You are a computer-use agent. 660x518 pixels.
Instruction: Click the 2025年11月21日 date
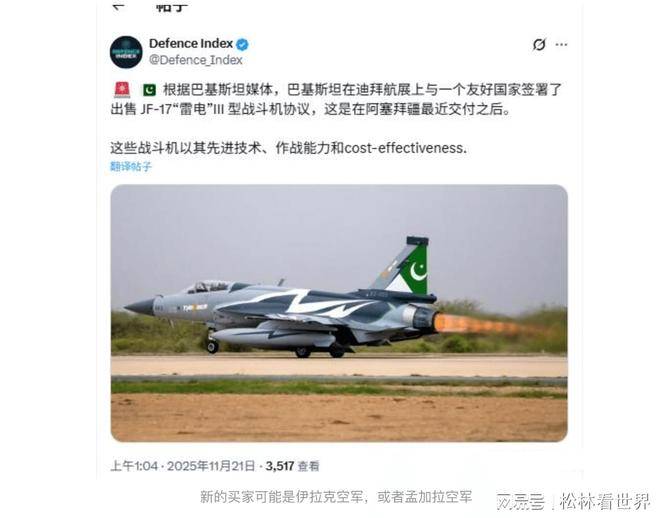[x=211, y=466]
